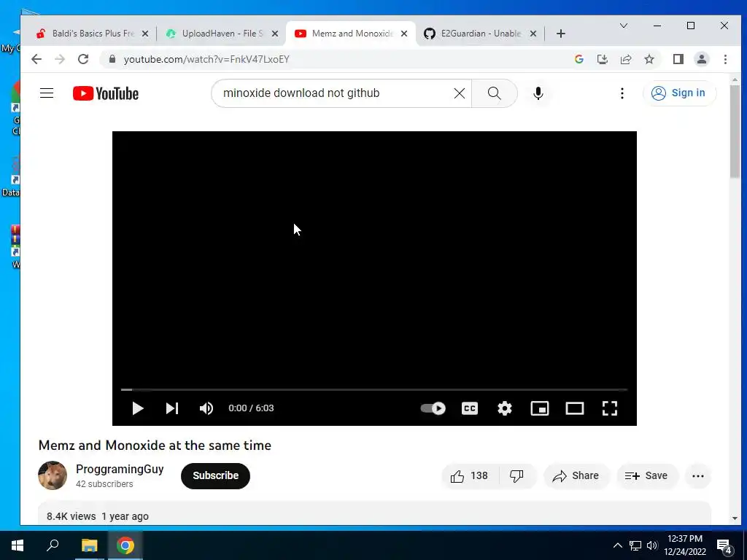The height and width of the screenshot is (560, 747).
Task: Expand the tab search dropdown
Action: click(623, 26)
